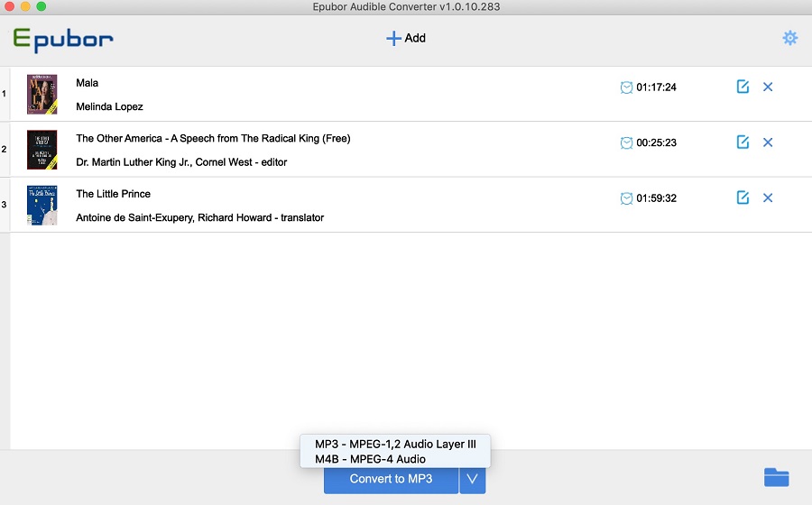Select the author text 'Melinda Lopez'
The width and height of the screenshot is (812, 505).
click(109, 106)
